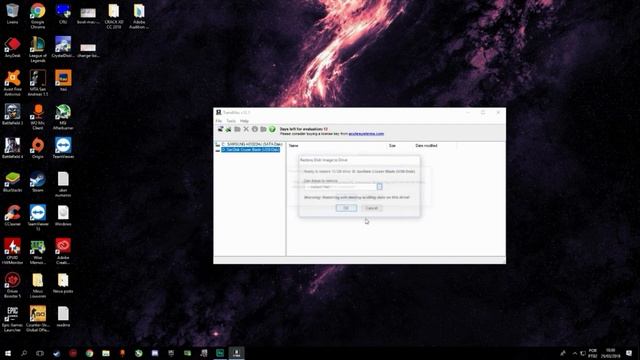Launch the Driver Booster 5 shortcut
This screenshot has width=640, height=360.
click(13, 285)
